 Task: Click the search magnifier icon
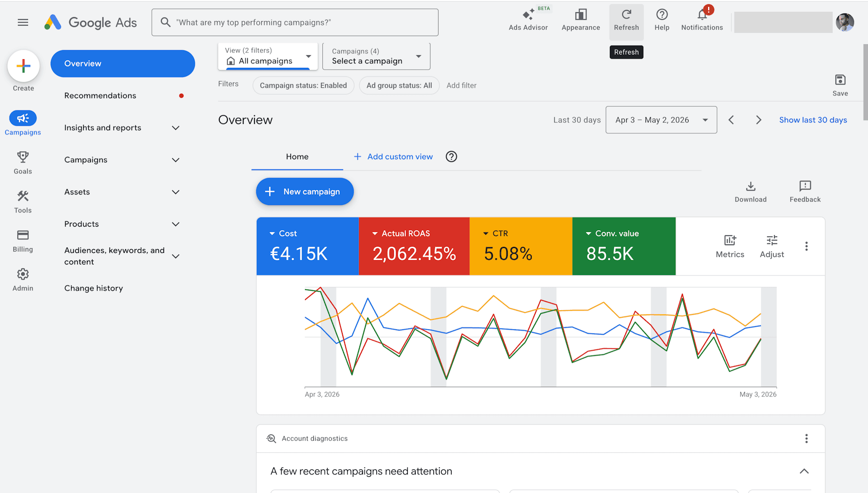(165, 22)
